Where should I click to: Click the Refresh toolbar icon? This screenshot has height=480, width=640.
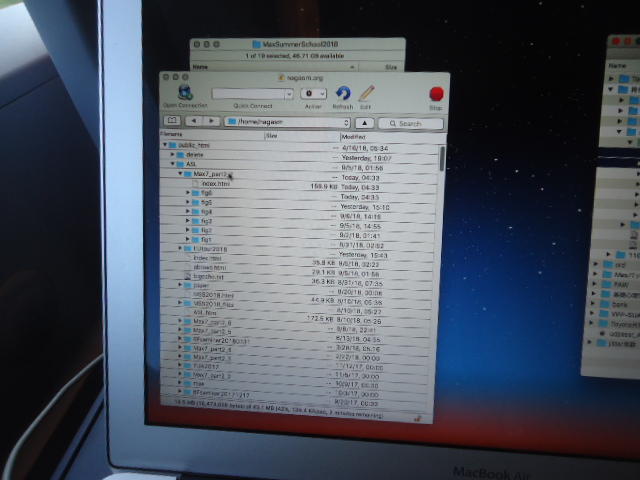click(343, 93)
